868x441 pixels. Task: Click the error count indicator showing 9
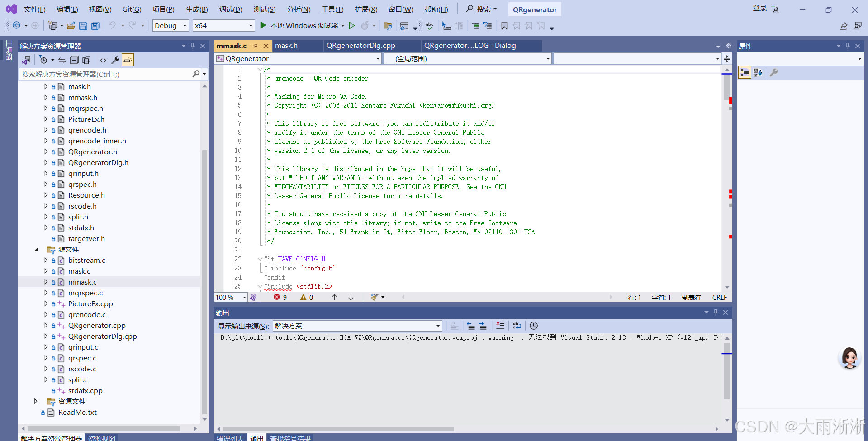(280, 297)
